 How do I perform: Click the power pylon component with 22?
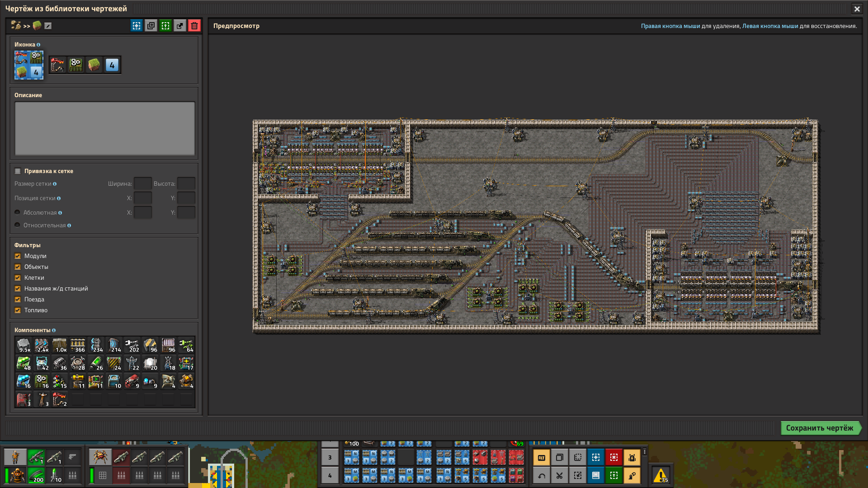[132, 363]
